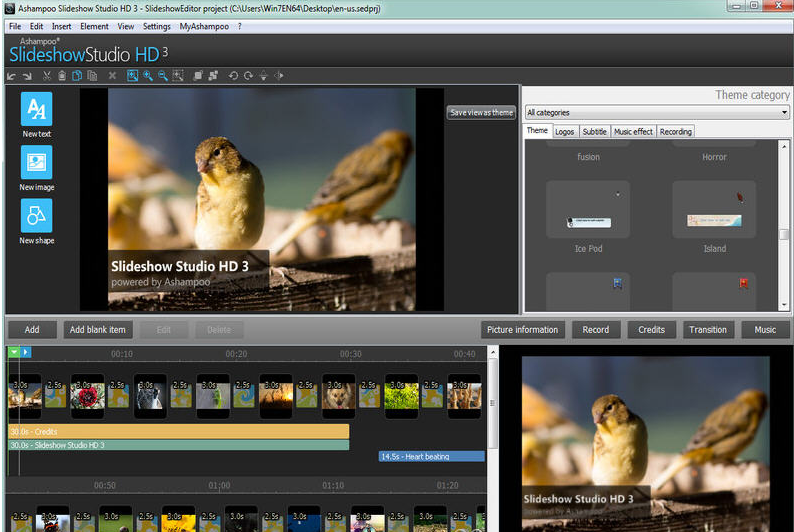Open Picture information
The image size is (794, 532).
[x=522, y=330]
